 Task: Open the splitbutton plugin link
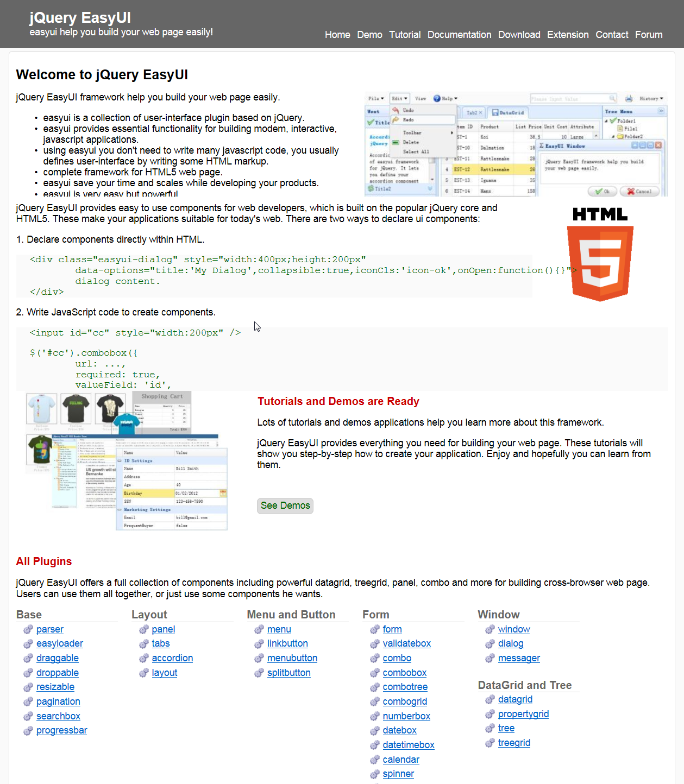[289, 673]
